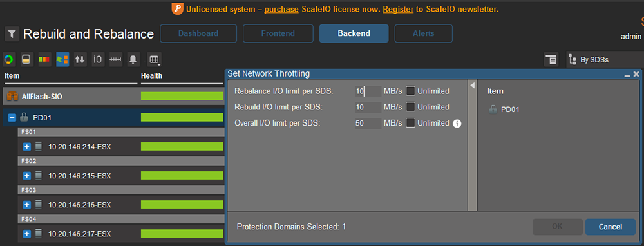Expand the 10.20.146.217-ESX node
Screen dimensions: 644x246
pyautogui.click(x=27, y=234)
